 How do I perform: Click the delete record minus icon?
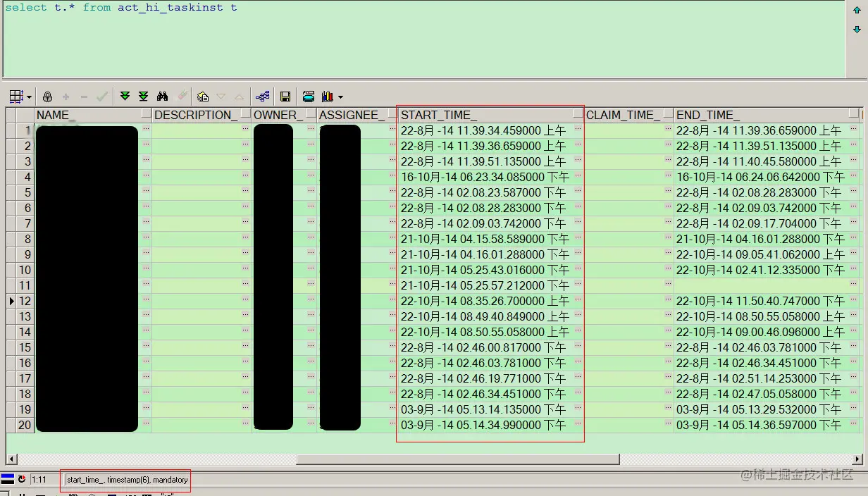coord(84,97)
